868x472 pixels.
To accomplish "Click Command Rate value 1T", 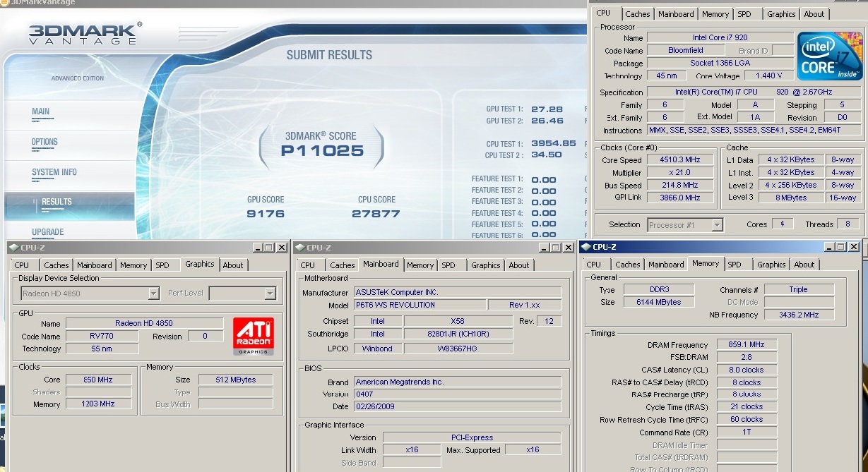I will (x=747, y=432).
